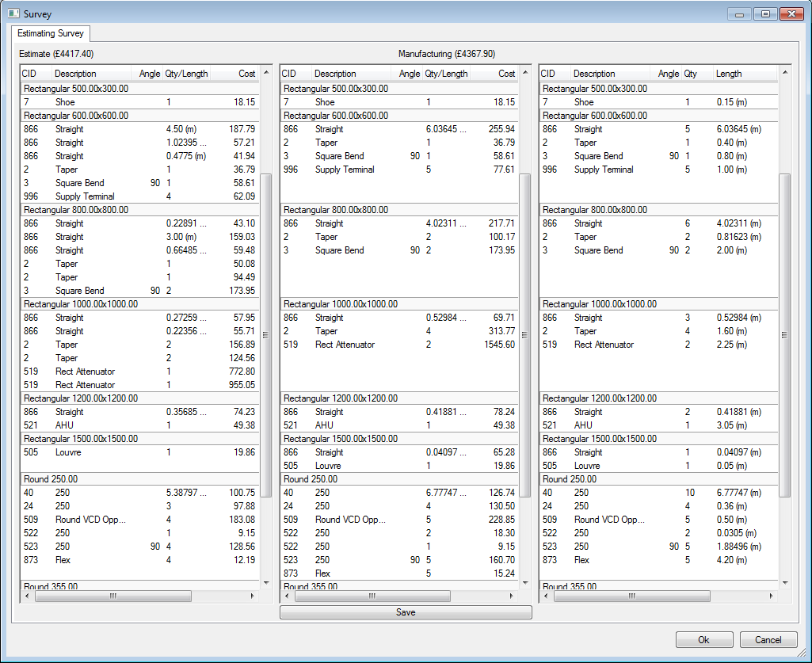Click Estimate horizontal scrollbar right arrow

click(x=253, y=596)
